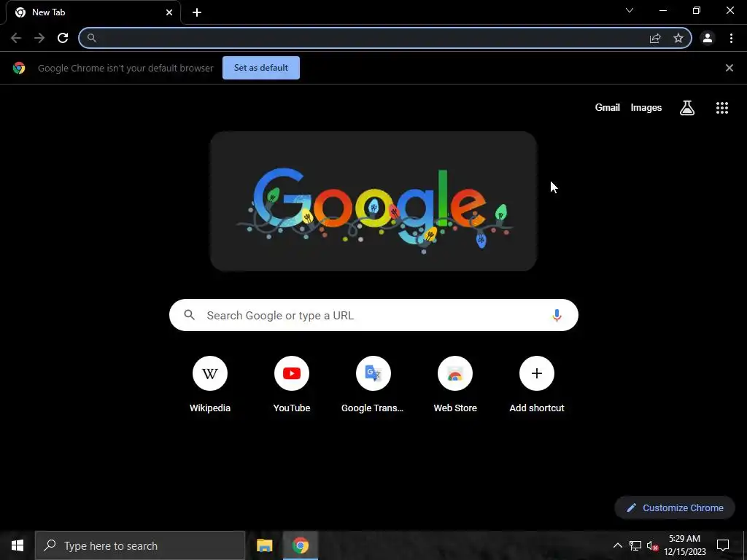Open Images link
Viewport: 747px width, 560px height.
tap(646, 108)
